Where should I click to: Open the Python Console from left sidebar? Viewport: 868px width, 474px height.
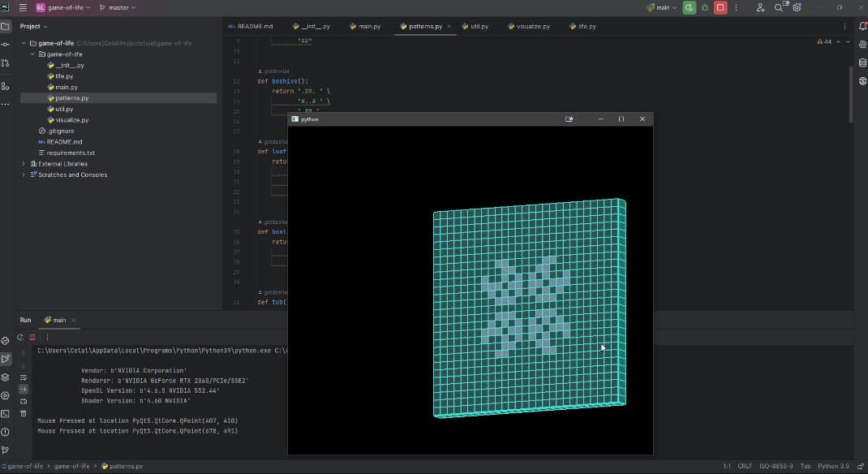tap(6, 341)
